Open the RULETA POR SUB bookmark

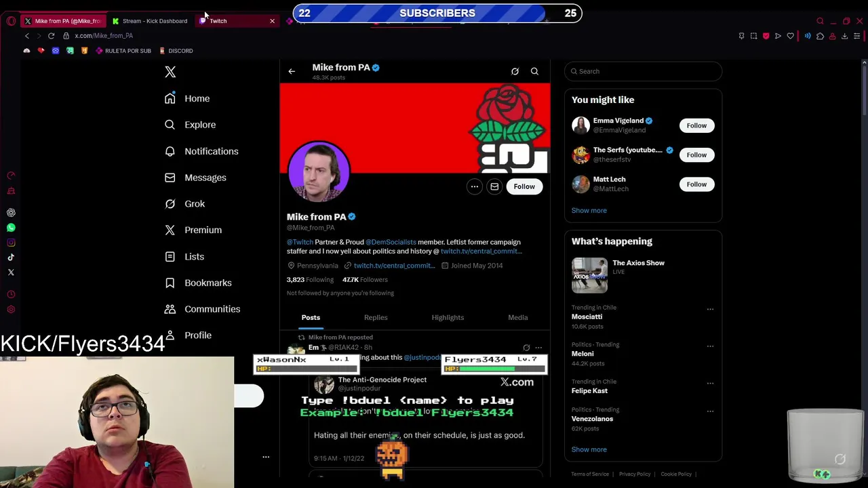click(x=123, y=51)
